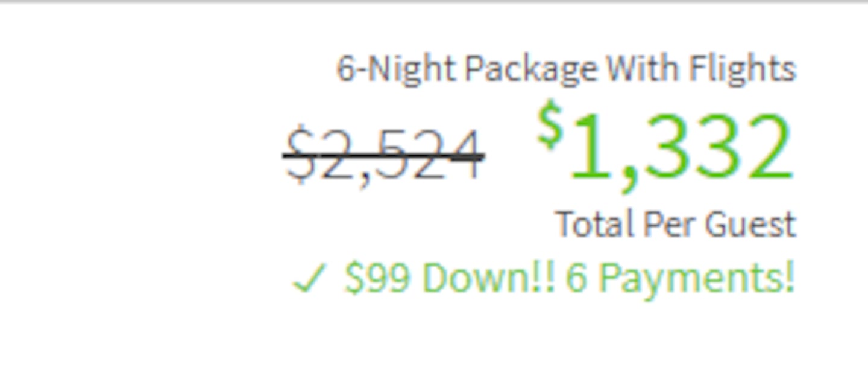Click the word Total under price
Screen dimensions: 868x370
[593, 225]
